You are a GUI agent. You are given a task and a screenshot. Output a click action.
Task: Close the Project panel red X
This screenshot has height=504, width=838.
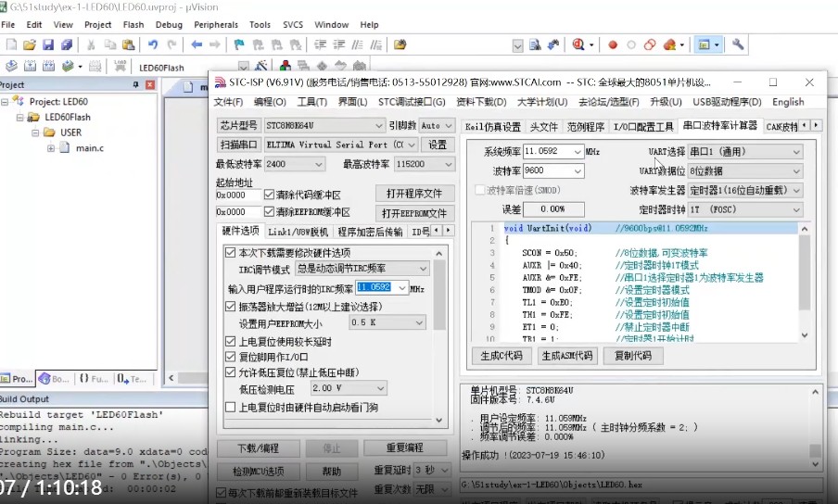click(x=150, y=84)
